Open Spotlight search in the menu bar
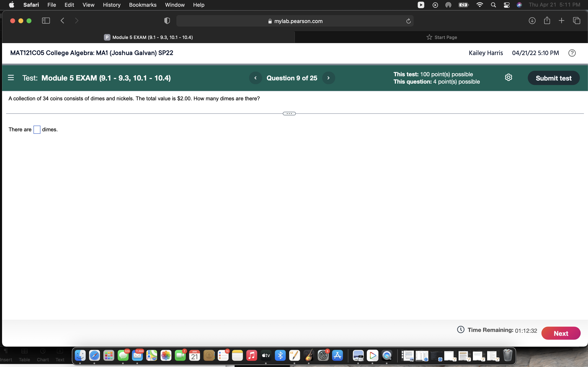Screen dimensions: 588x367 click(493, 5)
